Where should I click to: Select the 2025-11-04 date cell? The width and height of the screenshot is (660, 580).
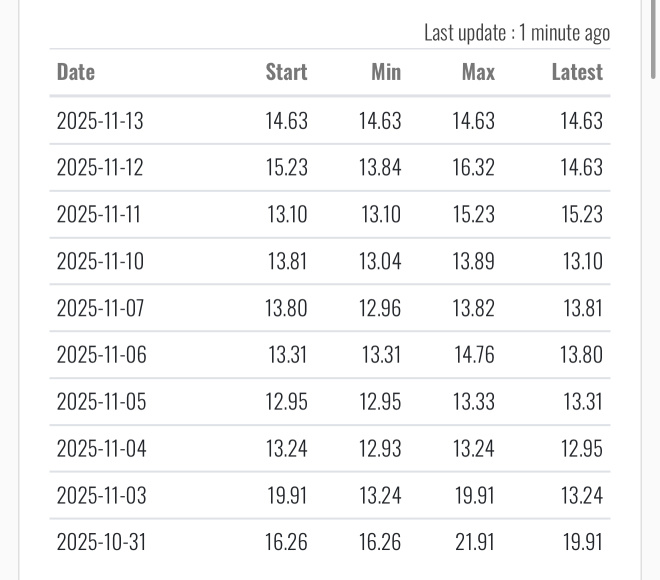[x=100, y=449]
